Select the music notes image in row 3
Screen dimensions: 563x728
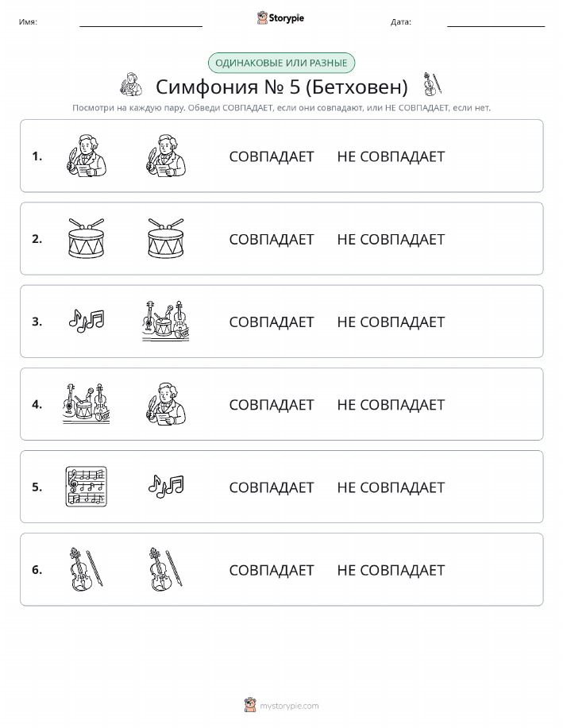[x=87, y=322]
